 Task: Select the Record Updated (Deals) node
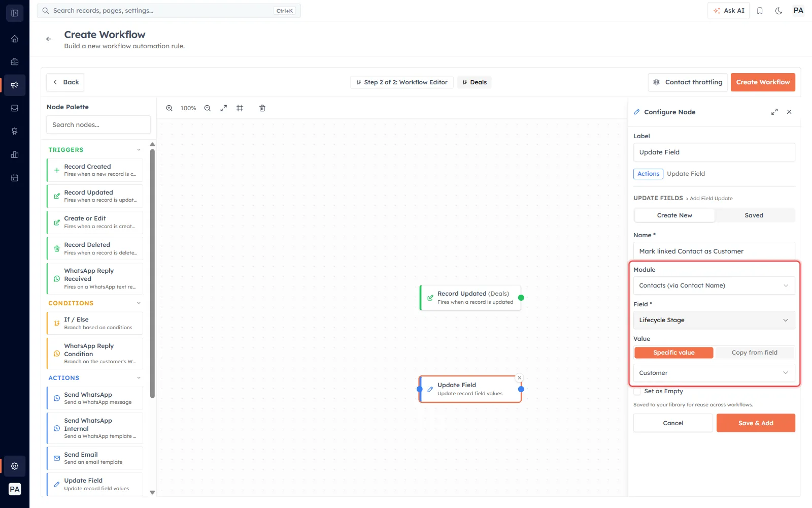(470, 298)
